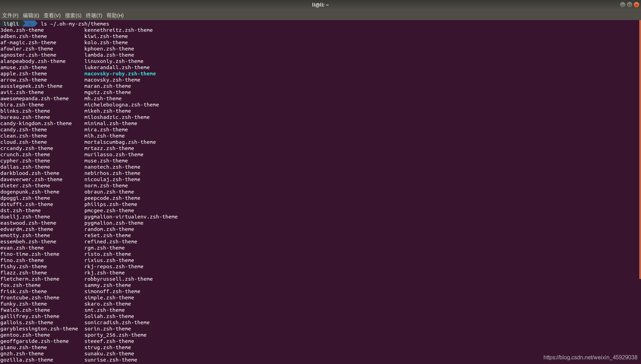Click fletcherm.zsh-theme entry
This screenshot has height=364, width=641.
click(x=30, y=279)
